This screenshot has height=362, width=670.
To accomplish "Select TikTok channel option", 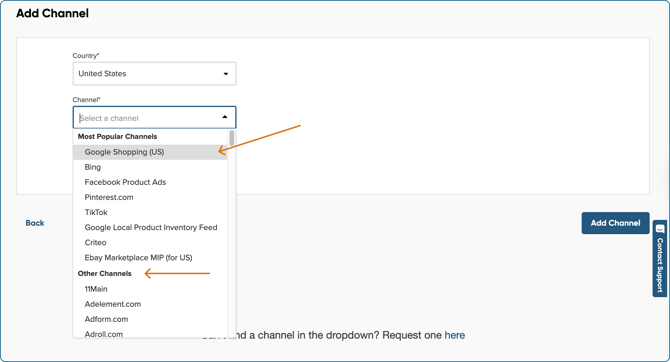I will coord(150,212).
